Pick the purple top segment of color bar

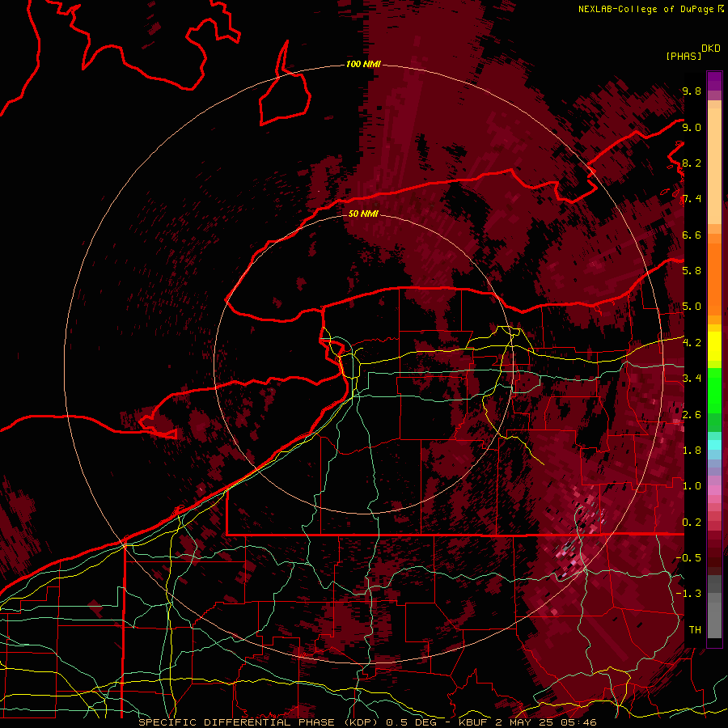click(x=714, y=81)
